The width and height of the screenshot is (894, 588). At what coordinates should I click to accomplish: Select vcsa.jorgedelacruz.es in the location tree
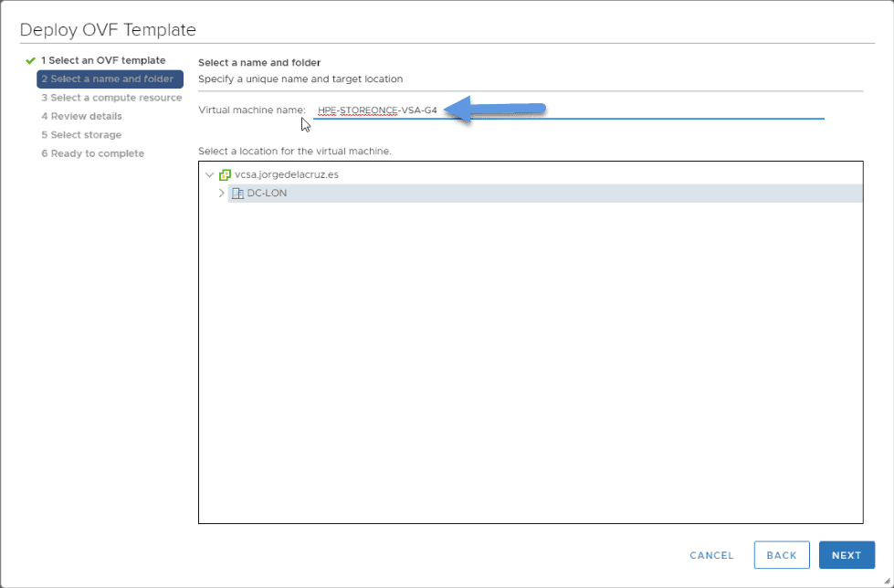[287, 175]
